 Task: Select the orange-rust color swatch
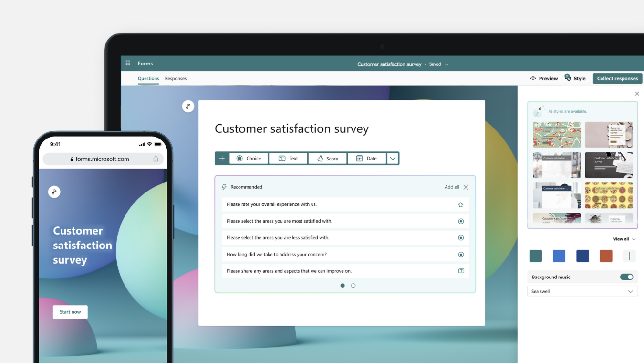click(x=606, y=256)
